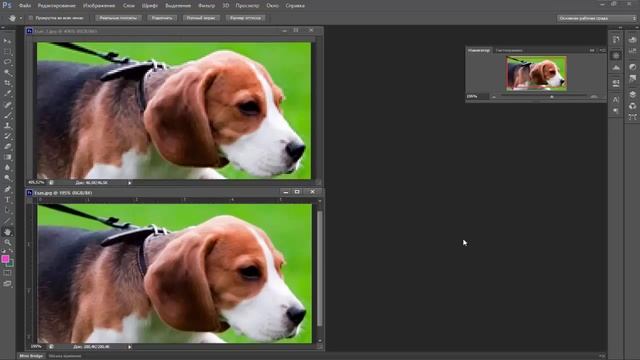Open the Paths panel icon
The image size is (640, 360).
coord(633,117)
